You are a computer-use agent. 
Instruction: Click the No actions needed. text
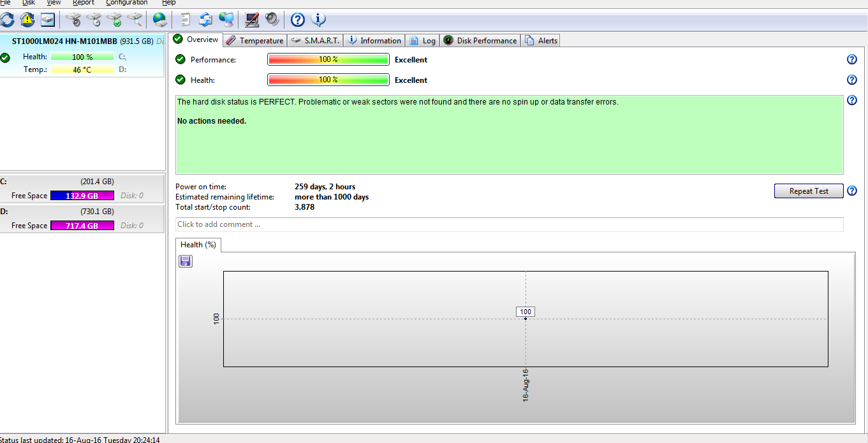[x=212, y=121]
